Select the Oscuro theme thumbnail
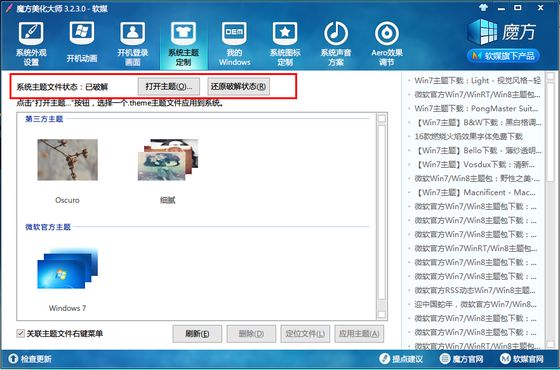The width and height of the screenshot is (560, 370). click(68, 160)
